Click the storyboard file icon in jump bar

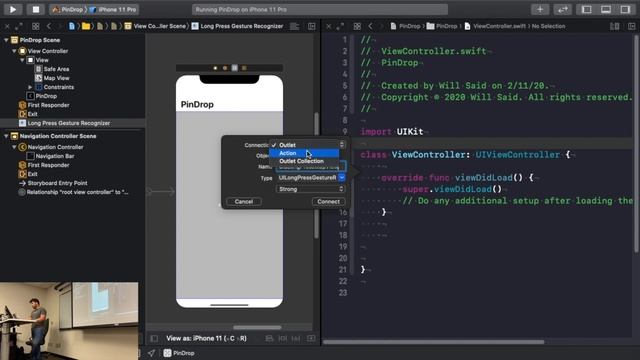point(72,26)
